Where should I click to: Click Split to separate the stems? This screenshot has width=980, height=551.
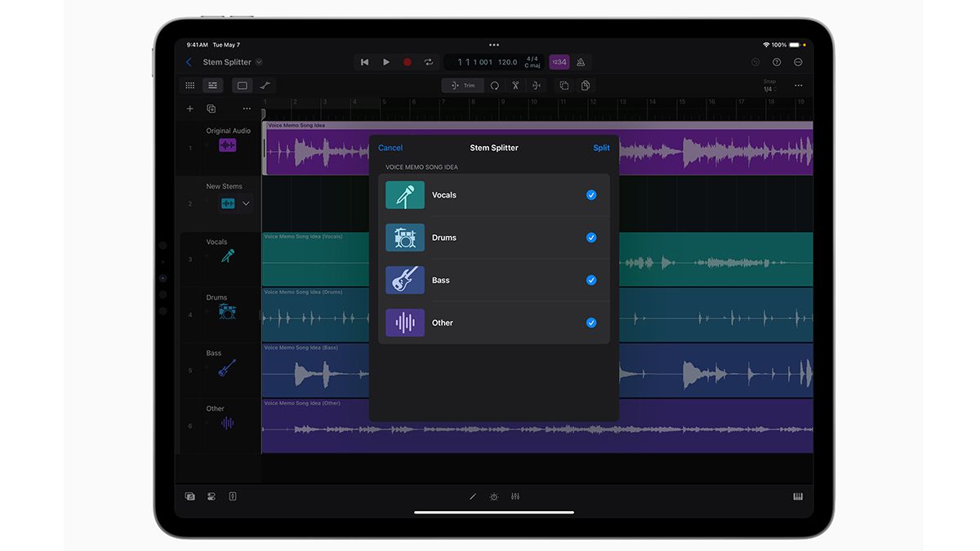click(601, 148)
